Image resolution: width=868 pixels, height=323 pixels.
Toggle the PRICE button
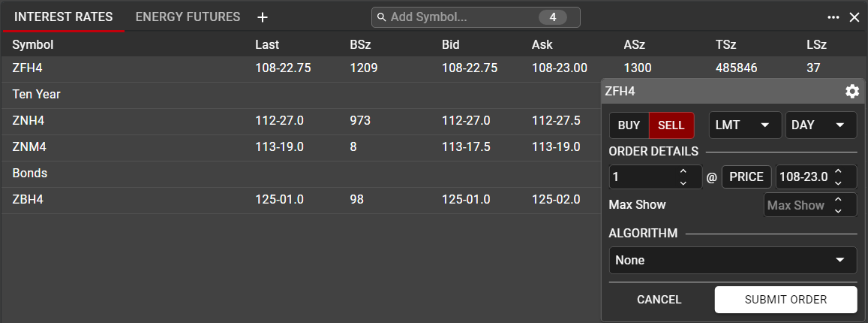747,177
